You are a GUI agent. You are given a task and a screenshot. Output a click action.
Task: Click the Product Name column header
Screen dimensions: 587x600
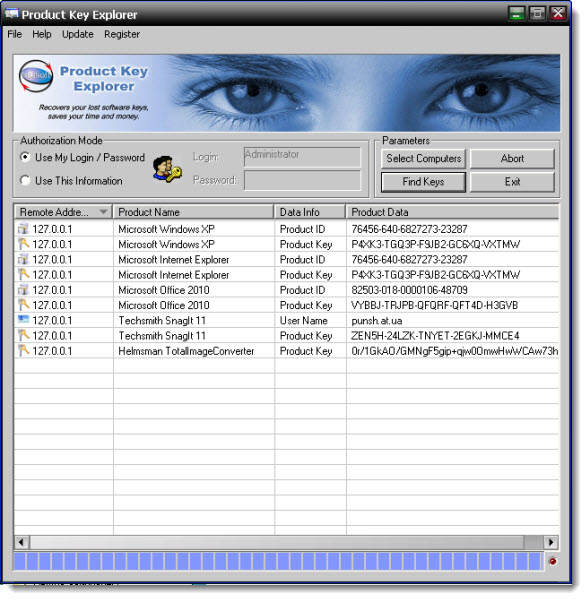193,212
